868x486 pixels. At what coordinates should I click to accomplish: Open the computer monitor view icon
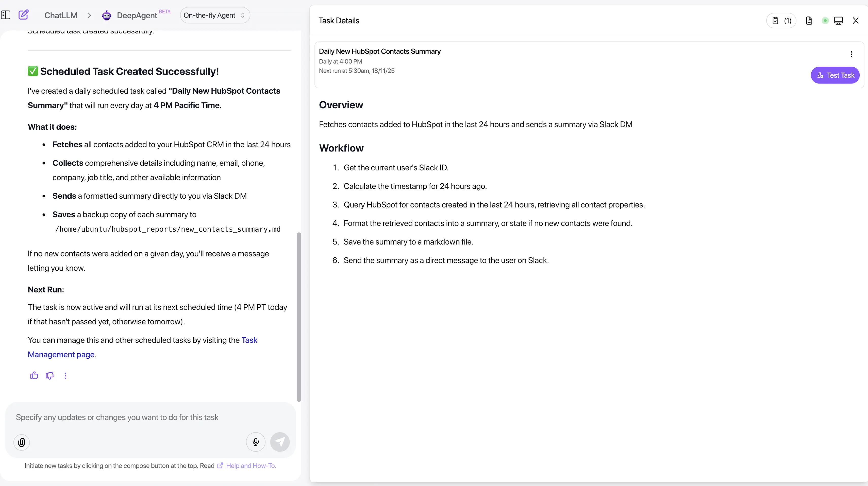839,20
